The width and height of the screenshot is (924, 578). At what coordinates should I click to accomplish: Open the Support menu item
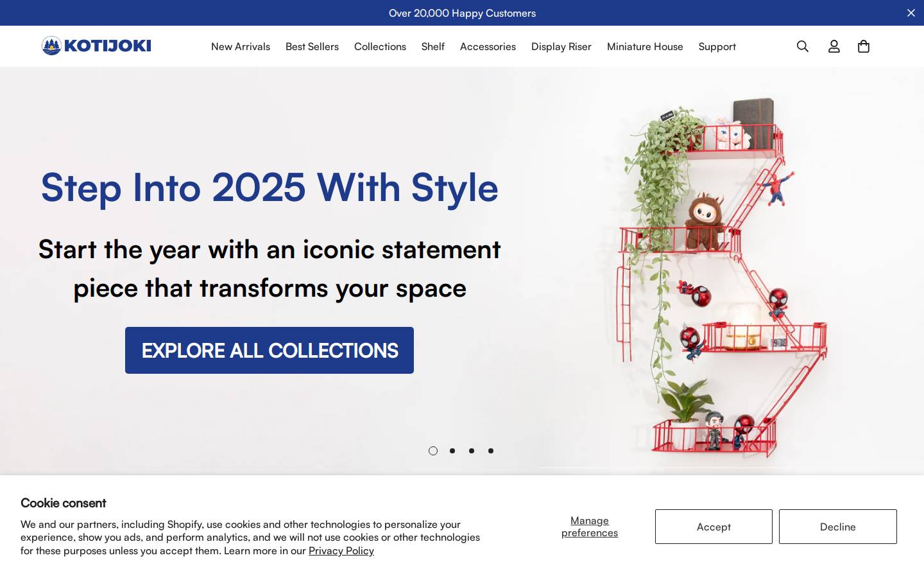pos(717,46)
